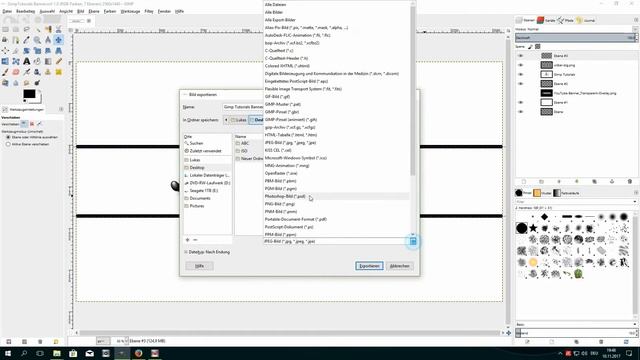Toggle the bottom Ebene layer's eye icon
Image resolution: width=640 pixels, height=360 pixels.
520,112
